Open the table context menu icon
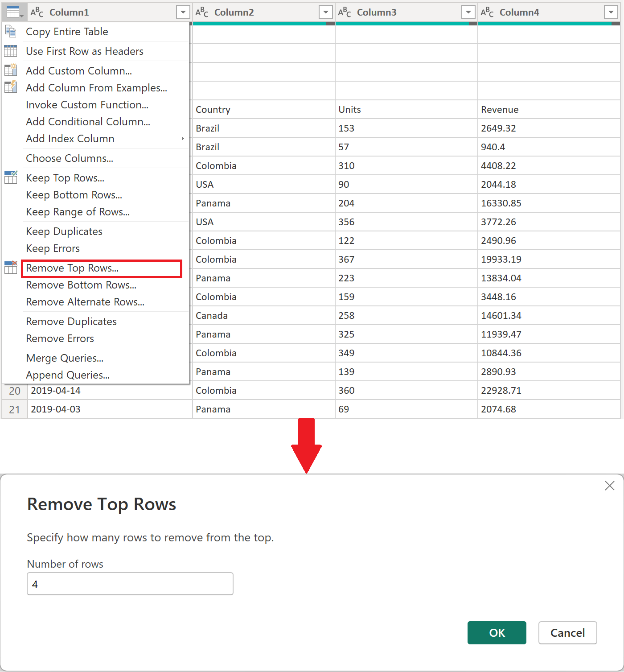 14,12
